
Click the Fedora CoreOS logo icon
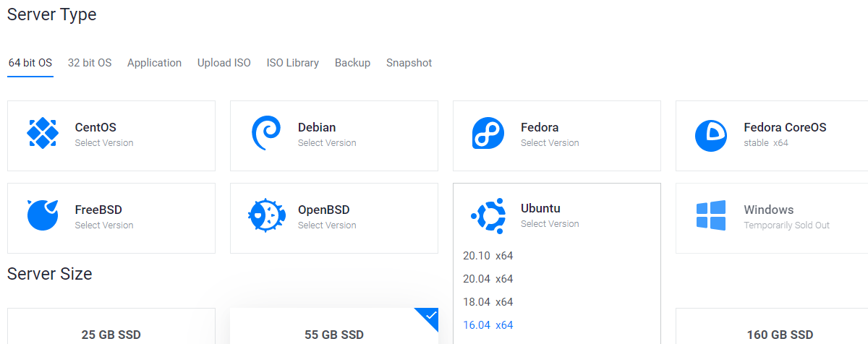(x=711, y=135)
